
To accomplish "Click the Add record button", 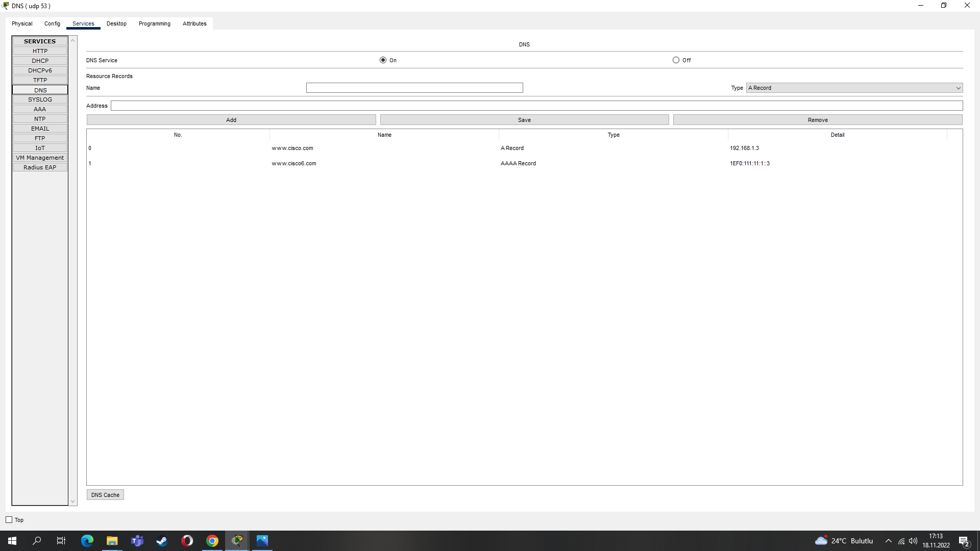I will 231,120.
